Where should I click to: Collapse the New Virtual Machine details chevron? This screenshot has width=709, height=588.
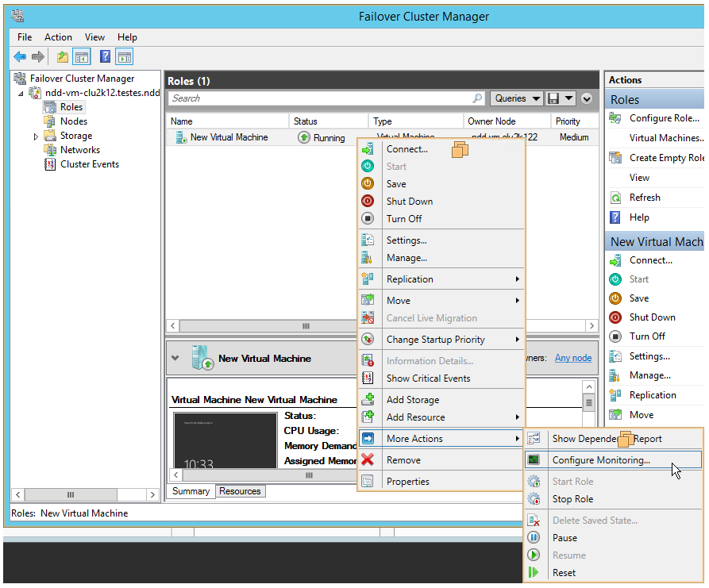pos(175,358)
